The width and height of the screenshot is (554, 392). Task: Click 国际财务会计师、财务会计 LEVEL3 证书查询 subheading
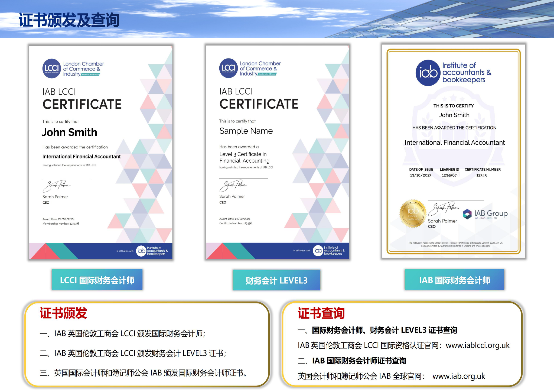click(377, 330)
